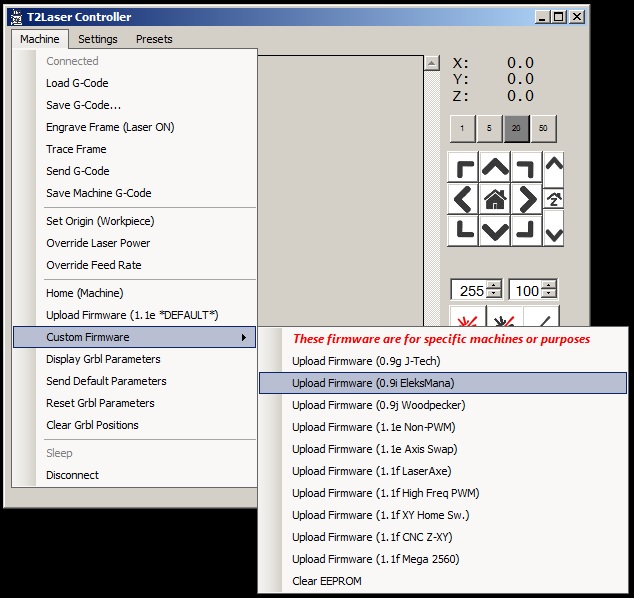The image size is (634, 598).
Task: Increase the 255 laser power spinner
Action: (x=493, y=286)
